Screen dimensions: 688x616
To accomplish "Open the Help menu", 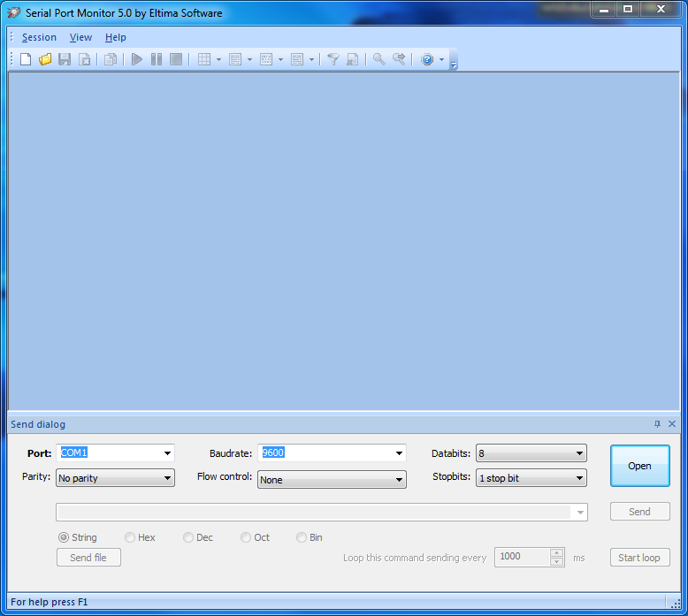I will coord(115,37).
